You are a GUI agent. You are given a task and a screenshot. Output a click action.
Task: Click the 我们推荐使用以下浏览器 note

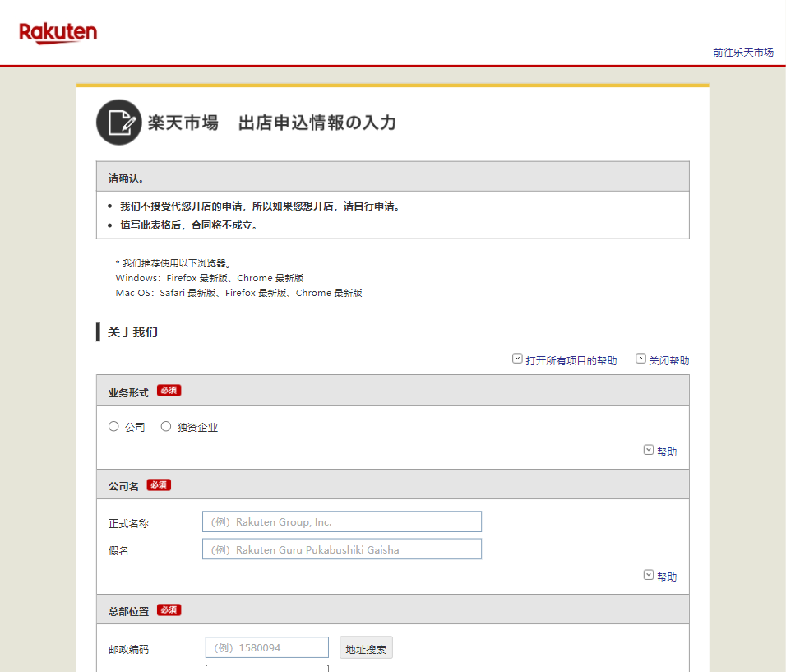173,263
